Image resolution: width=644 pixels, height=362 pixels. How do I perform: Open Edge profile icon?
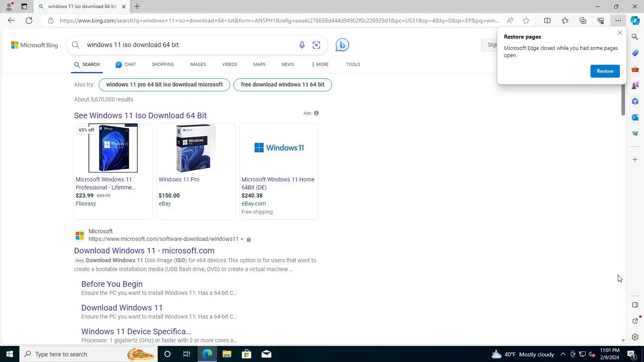(9, 6)
